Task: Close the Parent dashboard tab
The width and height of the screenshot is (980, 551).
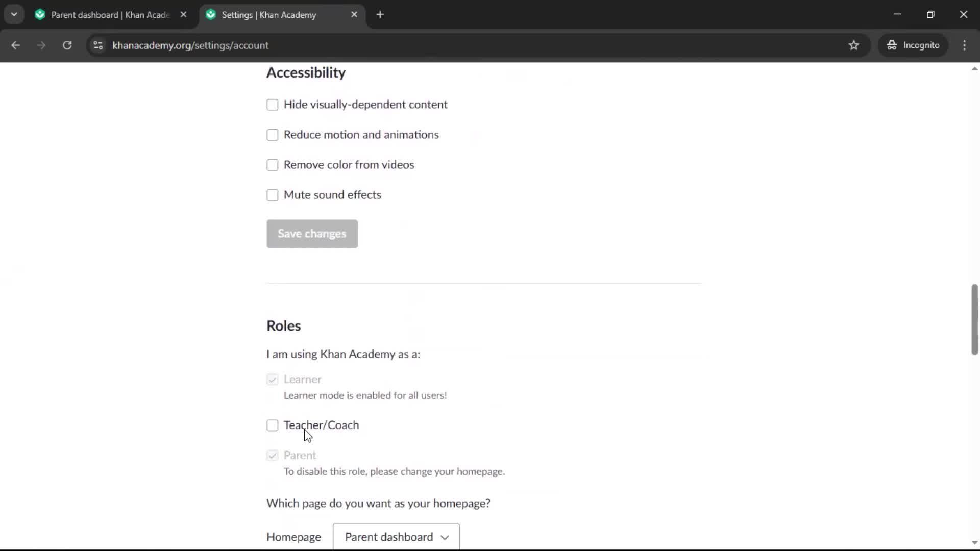Action: click(x=183, y=15)
